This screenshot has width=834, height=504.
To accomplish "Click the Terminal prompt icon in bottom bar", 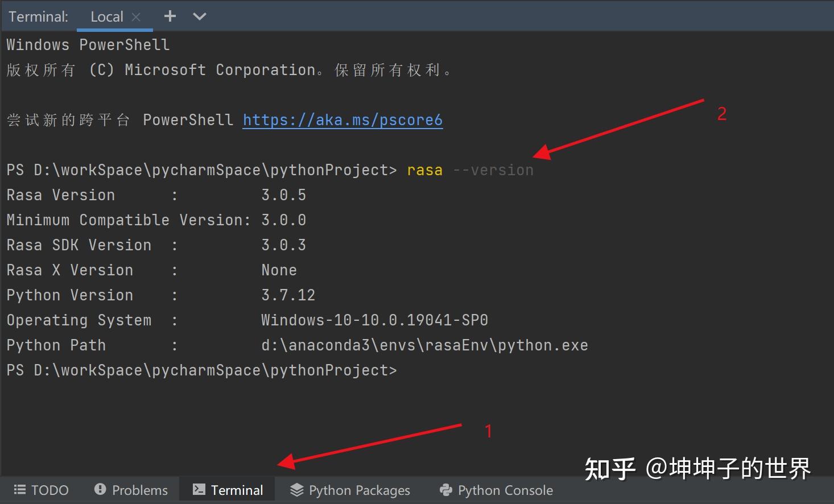I will tap(199, 489).
